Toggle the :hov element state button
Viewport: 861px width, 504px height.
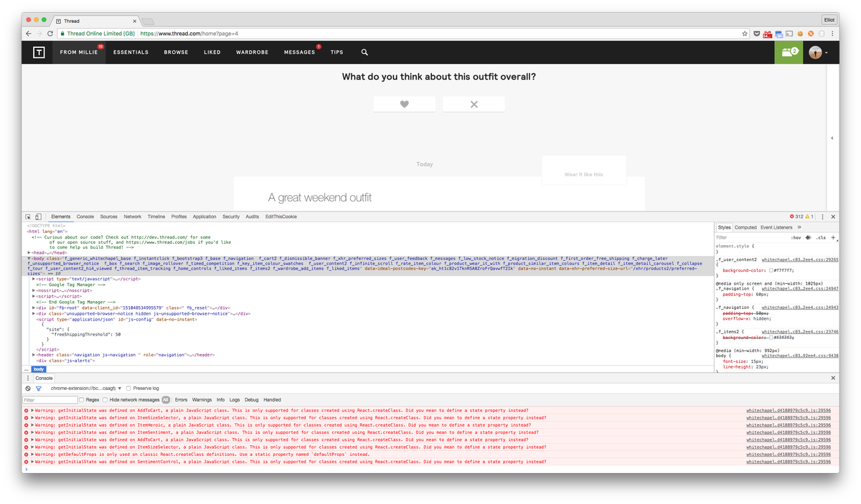click(x=796, y=237)
